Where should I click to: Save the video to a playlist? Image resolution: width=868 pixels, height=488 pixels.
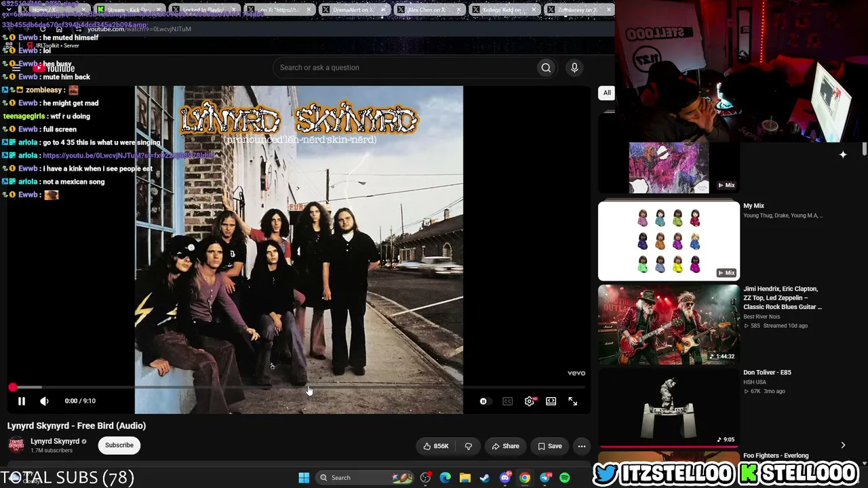[550, 446]
